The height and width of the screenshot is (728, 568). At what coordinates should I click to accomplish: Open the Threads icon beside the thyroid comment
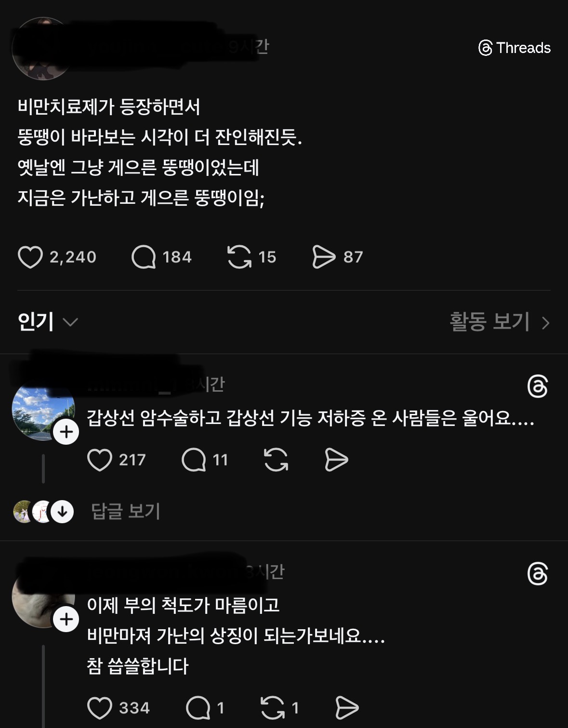[x=538, y=386]
